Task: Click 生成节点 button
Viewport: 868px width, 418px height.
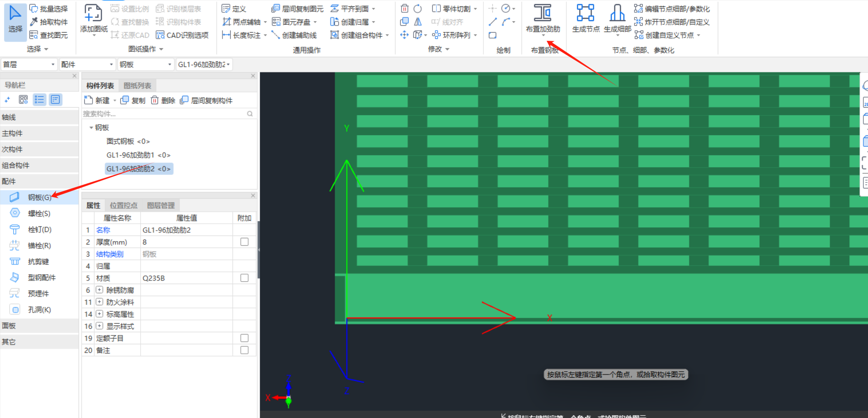Action: (x=586, y=20)
